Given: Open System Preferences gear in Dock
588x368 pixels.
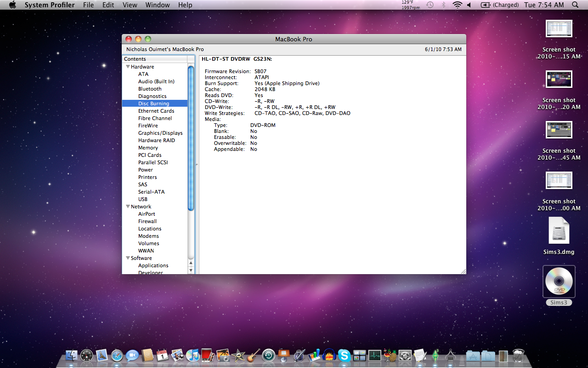Looking at the screenshot, I should click(x=405, y=355).
